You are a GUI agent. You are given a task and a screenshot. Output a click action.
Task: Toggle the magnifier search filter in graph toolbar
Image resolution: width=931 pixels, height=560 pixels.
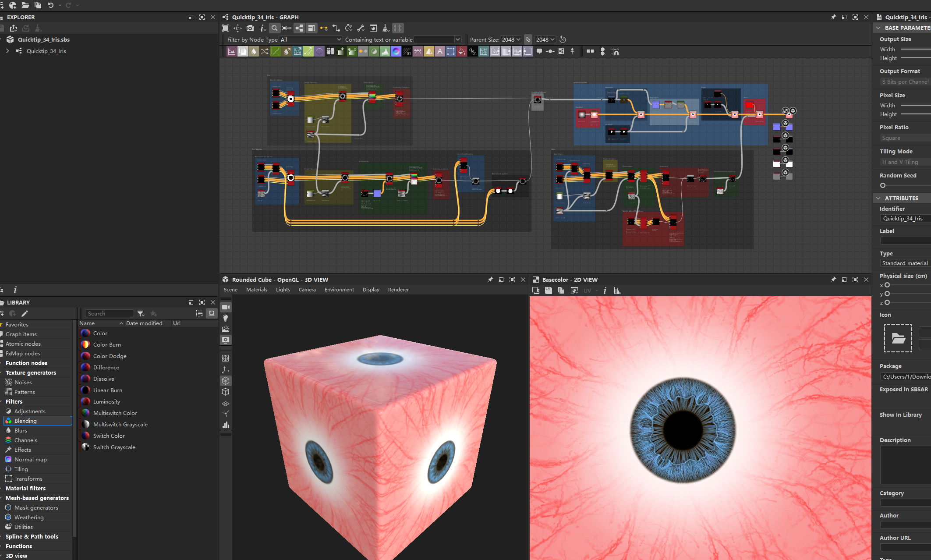(x=274, y=28)
